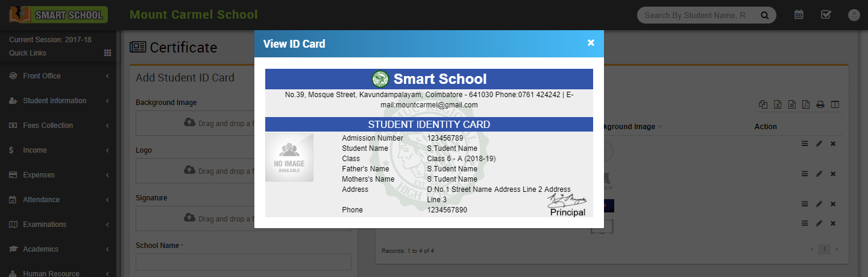Open the user profile avatar

point(854,15)
